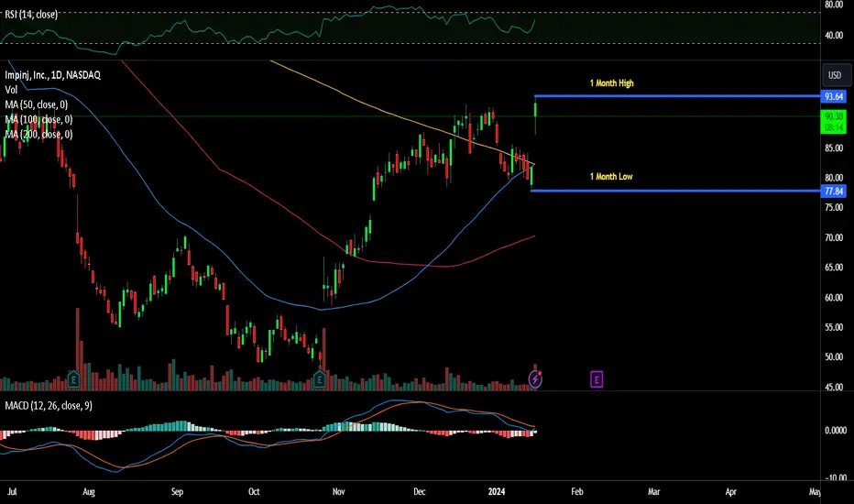Select the MA (100, close, 0) legend
The height and width of the screenshot is (504, 854).
click(x=38, y=119)
